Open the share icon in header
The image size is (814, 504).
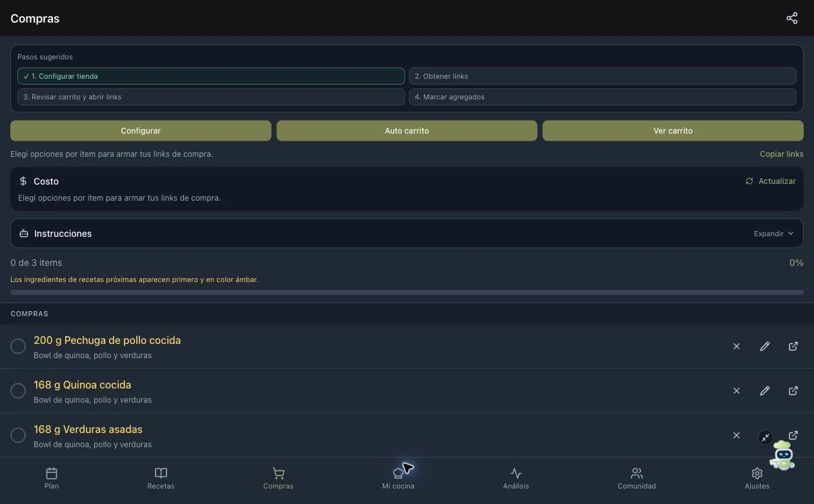click(792, 18)
